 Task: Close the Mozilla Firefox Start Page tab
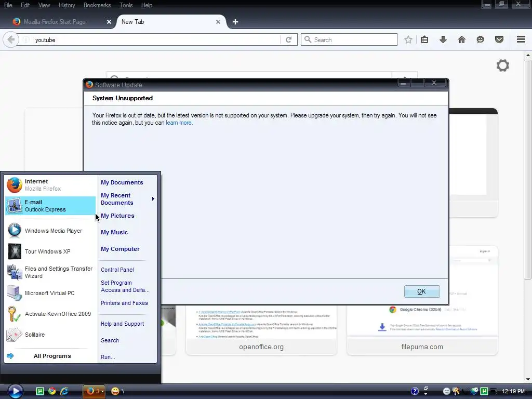point(109,22)
